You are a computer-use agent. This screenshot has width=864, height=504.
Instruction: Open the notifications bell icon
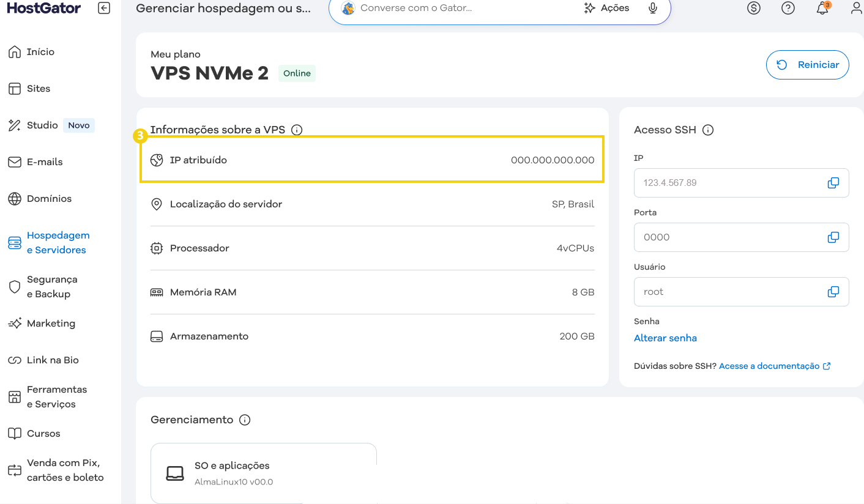click(822, 8)
